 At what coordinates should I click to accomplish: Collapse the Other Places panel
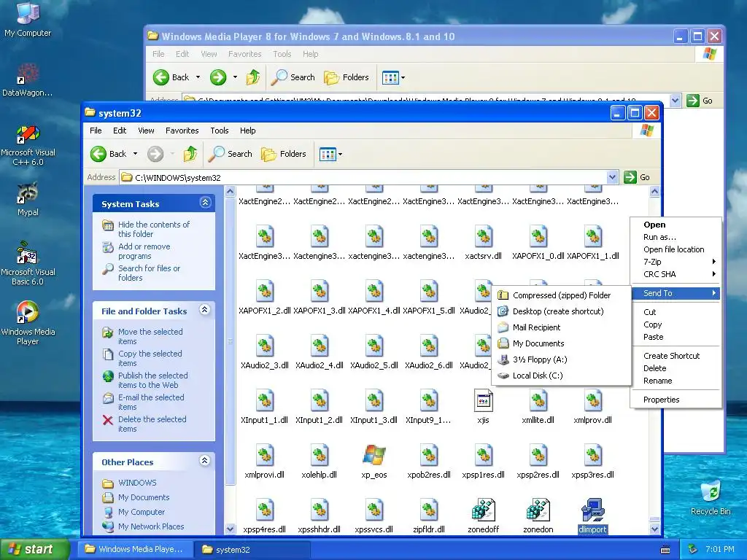tap(205, 461)
